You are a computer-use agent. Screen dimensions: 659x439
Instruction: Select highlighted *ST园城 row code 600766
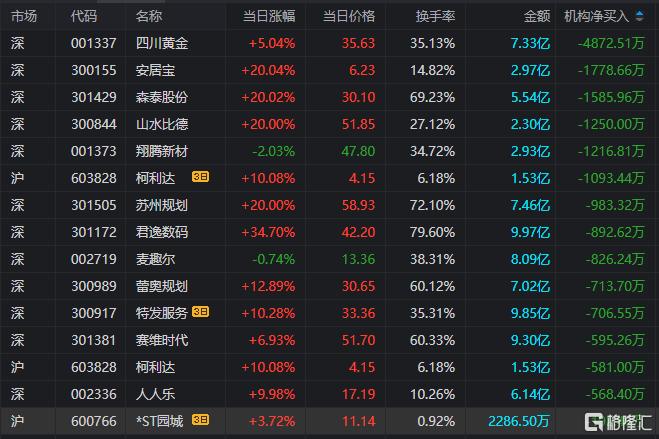click(x=90, y=420)
